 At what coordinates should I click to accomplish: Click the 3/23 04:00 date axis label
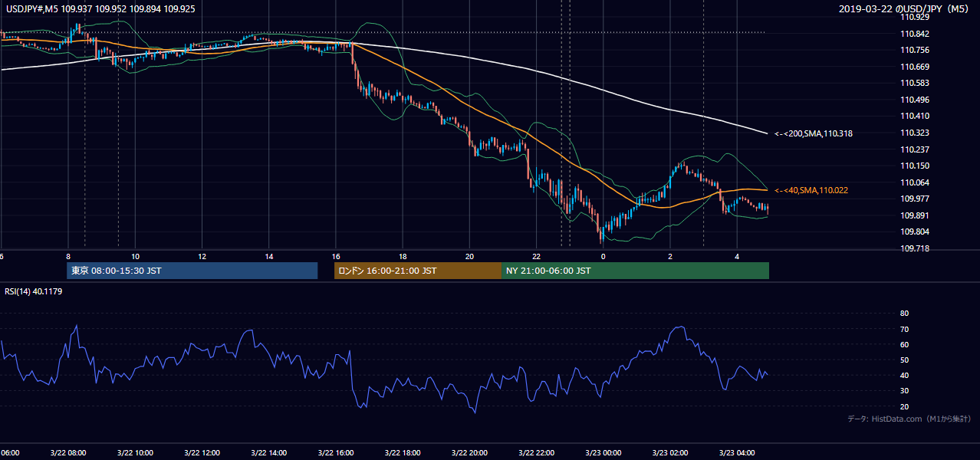pyautogui.click(x=737, y=452)
